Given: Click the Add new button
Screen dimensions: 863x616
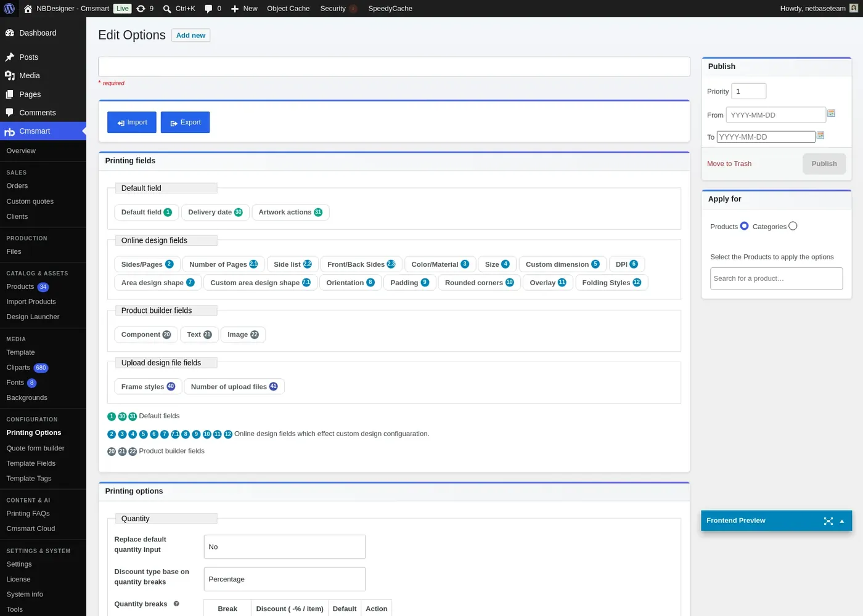Looking at the screenshot, I should pyautogui.click(x=191, y=36).
